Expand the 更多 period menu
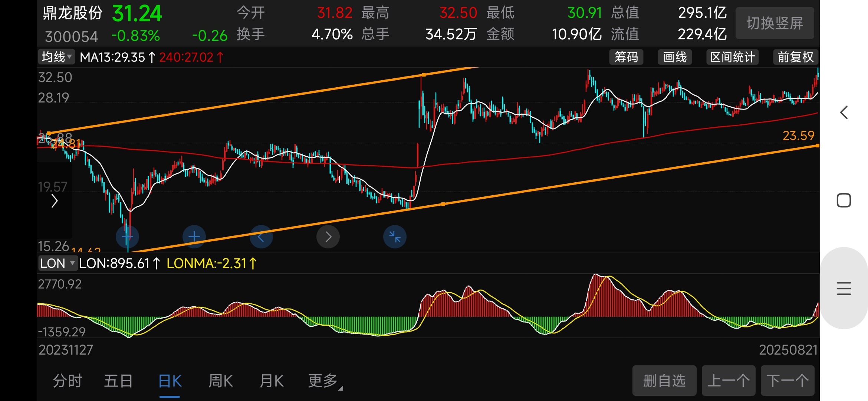This screenshot has height=401, width=868. [325, 381]
